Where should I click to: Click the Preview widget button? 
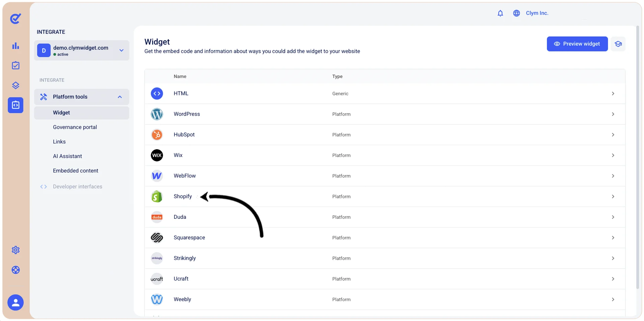click(x=577, y=44)
